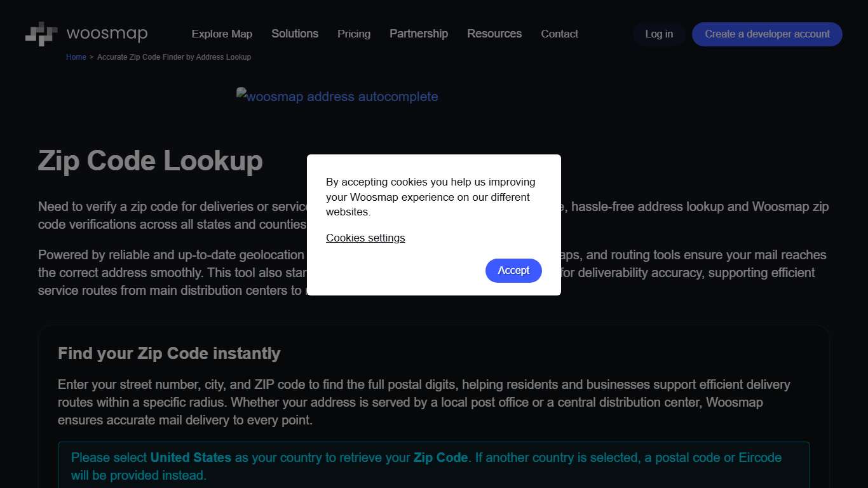Click the broken autocomplete image placeholder icon

coord(241,93)
